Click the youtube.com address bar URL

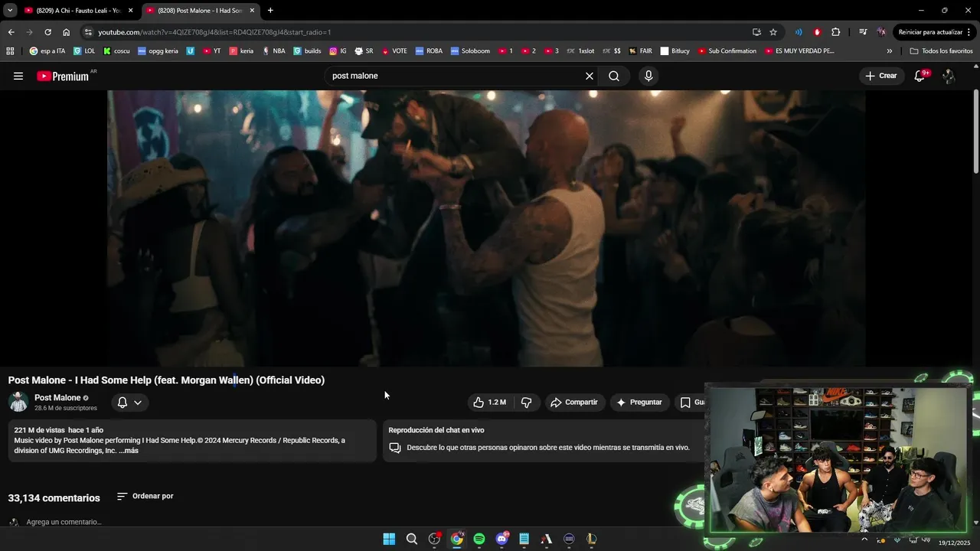click(214, 32)
